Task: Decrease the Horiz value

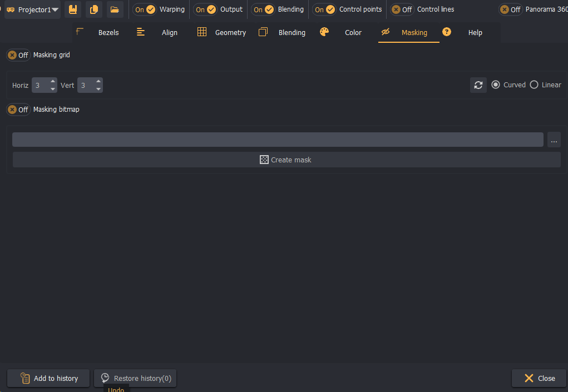Action: [53, 89]
